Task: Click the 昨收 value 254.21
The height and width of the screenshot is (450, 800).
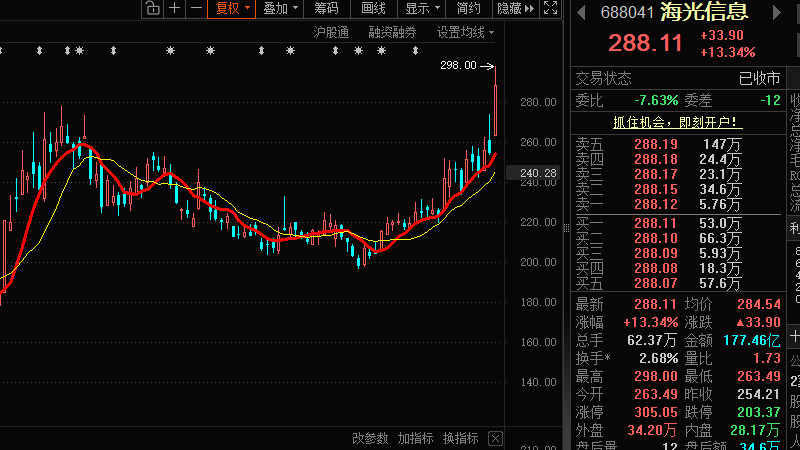Action: pyautogui.click(x=759, y=394)
